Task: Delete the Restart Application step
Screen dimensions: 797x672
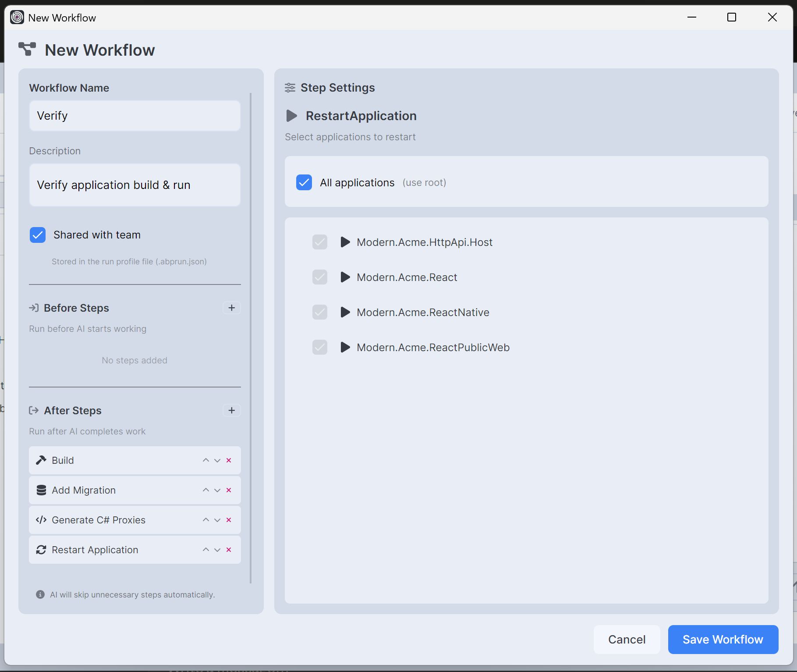Action: pos(229,550)
